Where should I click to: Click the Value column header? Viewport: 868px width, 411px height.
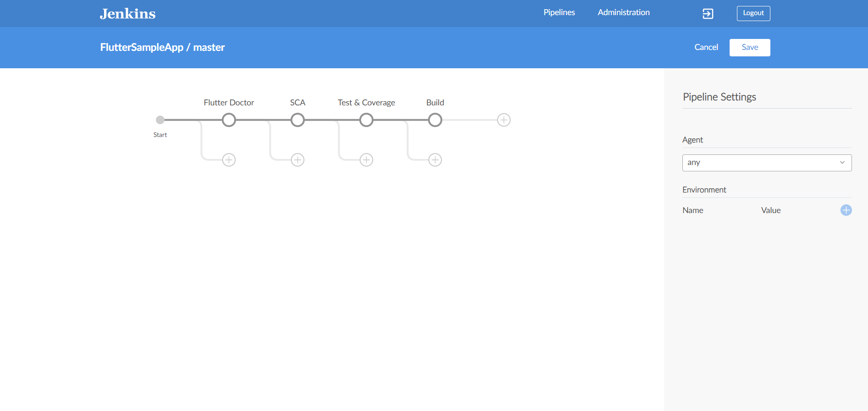tap(771, 210)
